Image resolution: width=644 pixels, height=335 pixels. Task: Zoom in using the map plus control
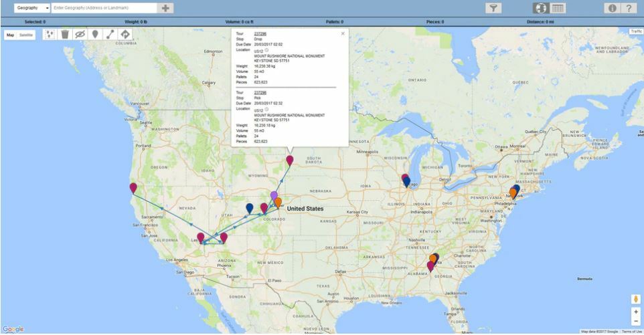point(636,312)
